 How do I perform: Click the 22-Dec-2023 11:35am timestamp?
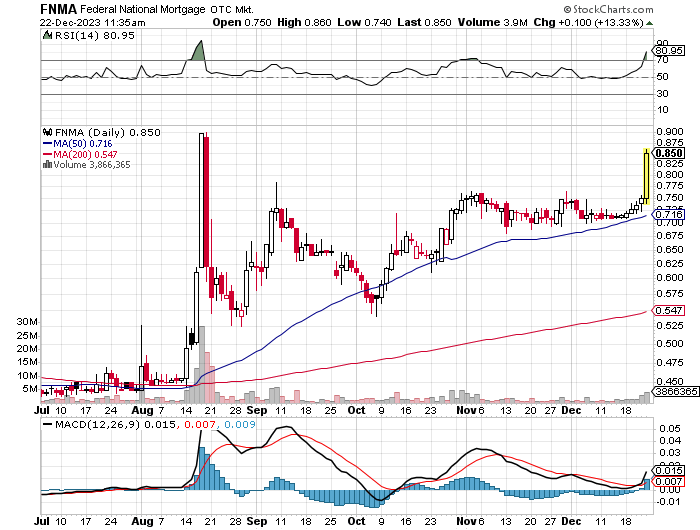[x=92, y=23]
